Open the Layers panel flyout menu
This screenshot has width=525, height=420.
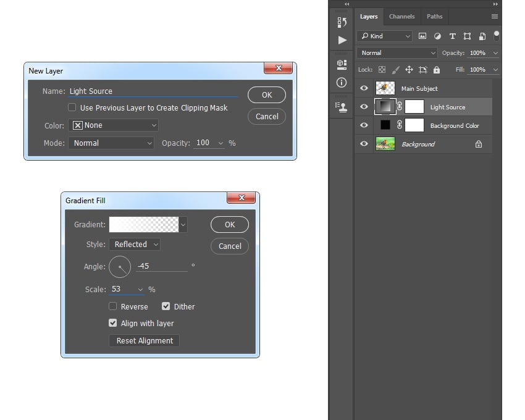[x=494, y=17]
